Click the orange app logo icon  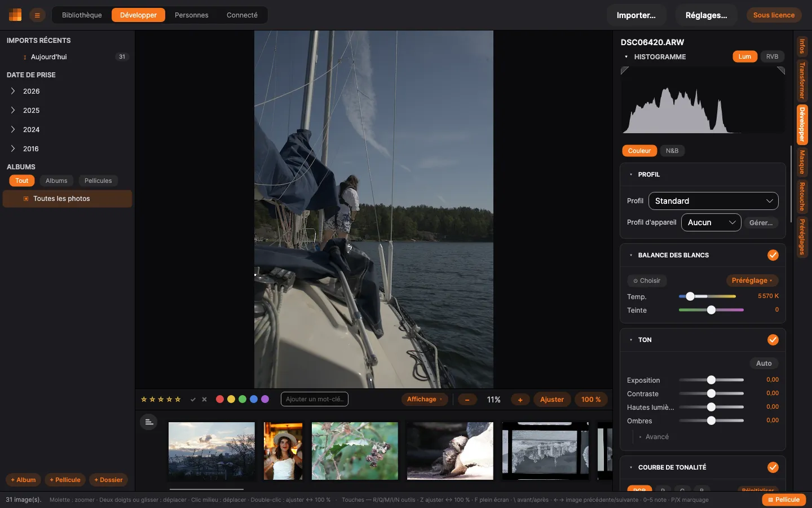click(x=15, y=15)
